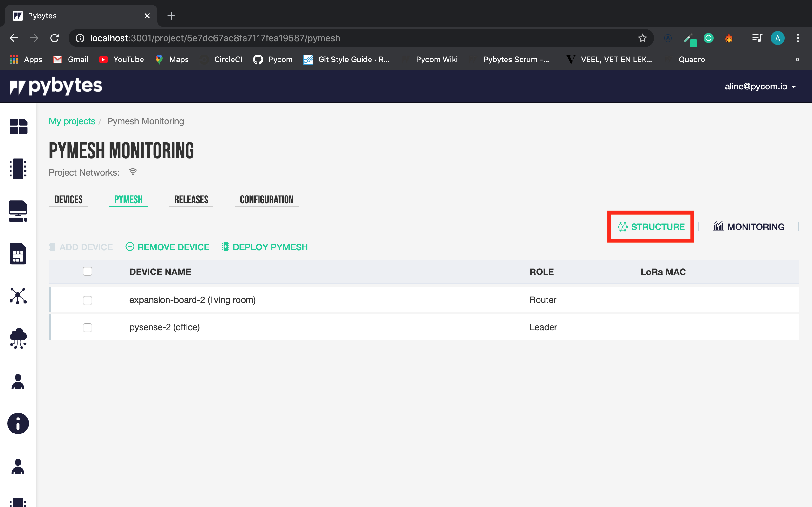
Task: Open the Pymesh network nodes sidebar icon
Action: [x=18, y=296]
